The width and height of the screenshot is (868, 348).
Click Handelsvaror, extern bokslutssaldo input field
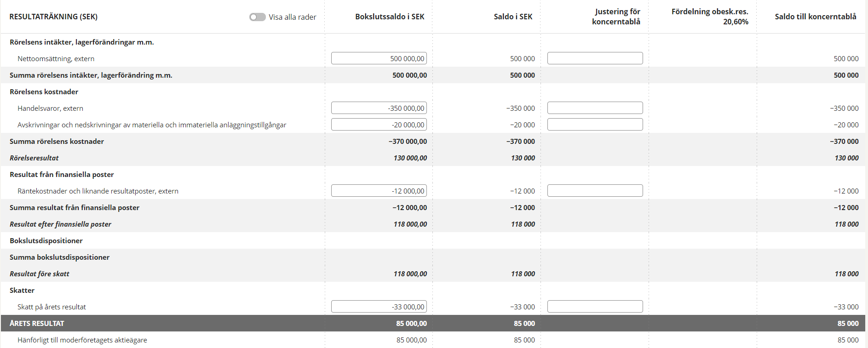379,108
